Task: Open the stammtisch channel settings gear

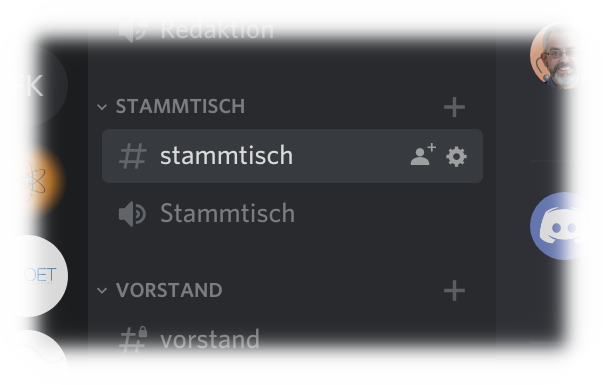Action: coord(456,157)
